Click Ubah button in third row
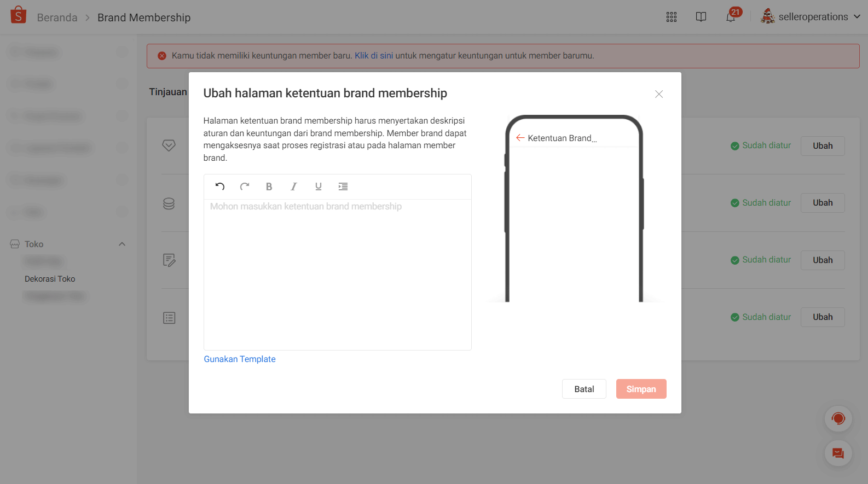Image resolution: width=868 pixels, height=484 pixels. click(823, 260)
